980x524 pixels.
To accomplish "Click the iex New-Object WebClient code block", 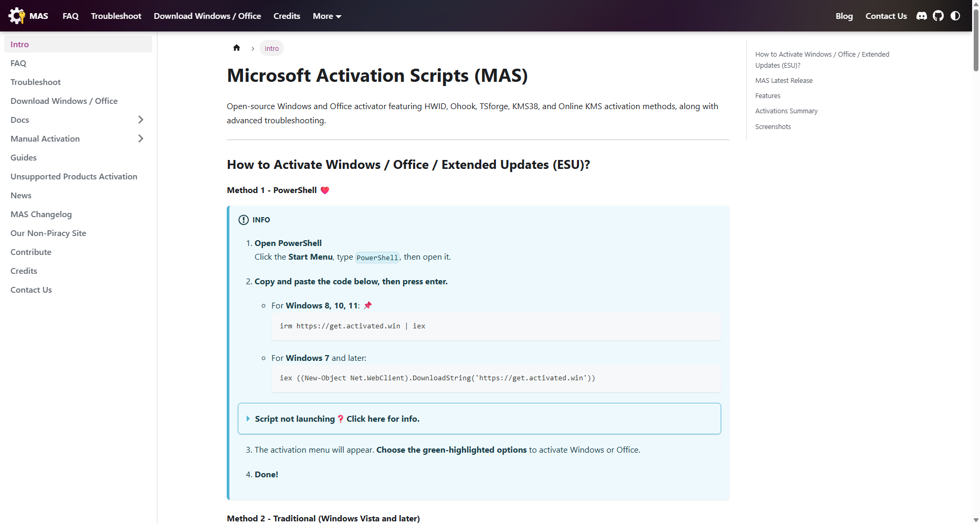I will [x=496, y=378].
